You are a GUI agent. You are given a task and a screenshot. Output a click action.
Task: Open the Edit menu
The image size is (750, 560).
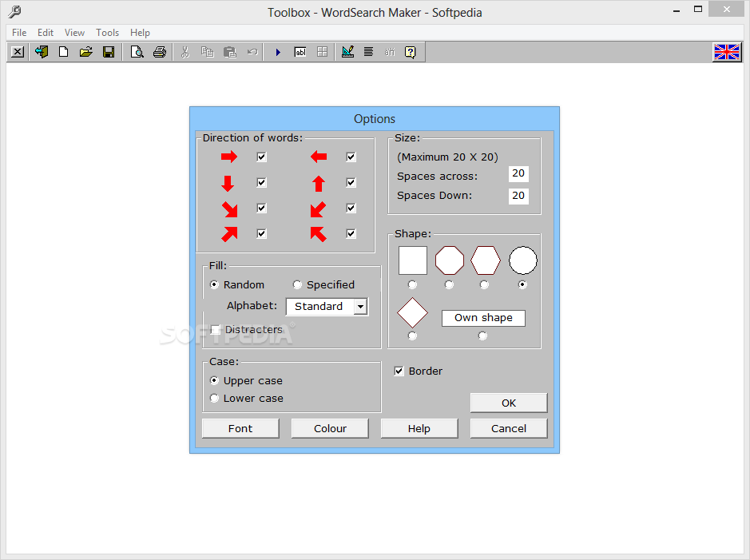(x=46, y=33)
